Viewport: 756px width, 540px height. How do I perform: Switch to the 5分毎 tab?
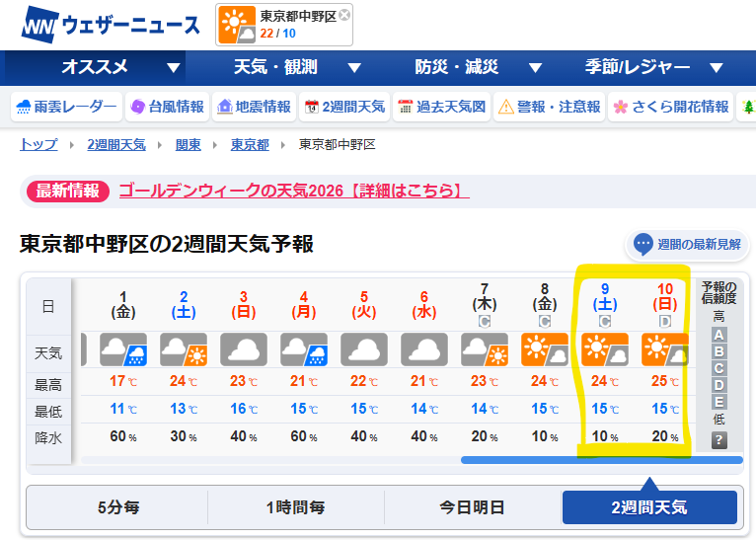tap(117, 507)
